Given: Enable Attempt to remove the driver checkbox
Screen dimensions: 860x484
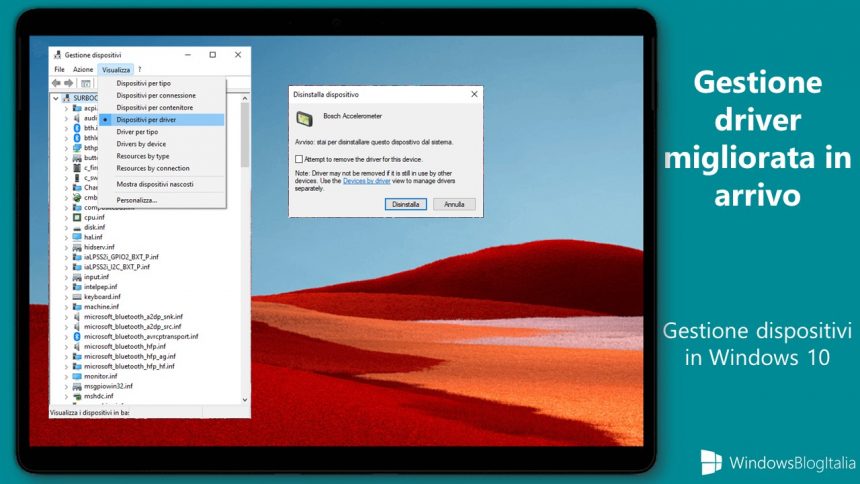Looking at the screenshot, I should [x=298, y=159].
